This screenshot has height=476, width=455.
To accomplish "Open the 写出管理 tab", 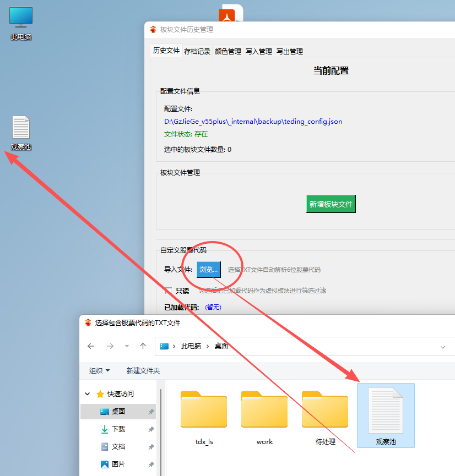I will (x=290, y=51).
